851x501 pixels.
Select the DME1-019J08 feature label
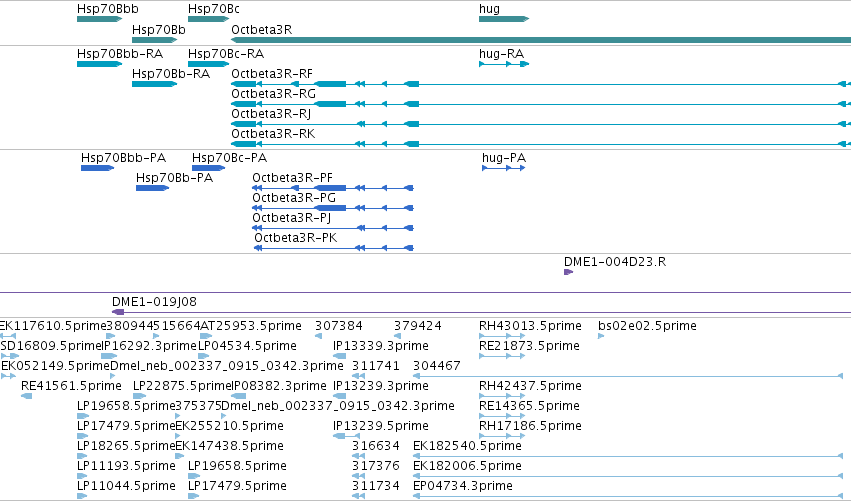pyautogui.click(x=154, y=302)
